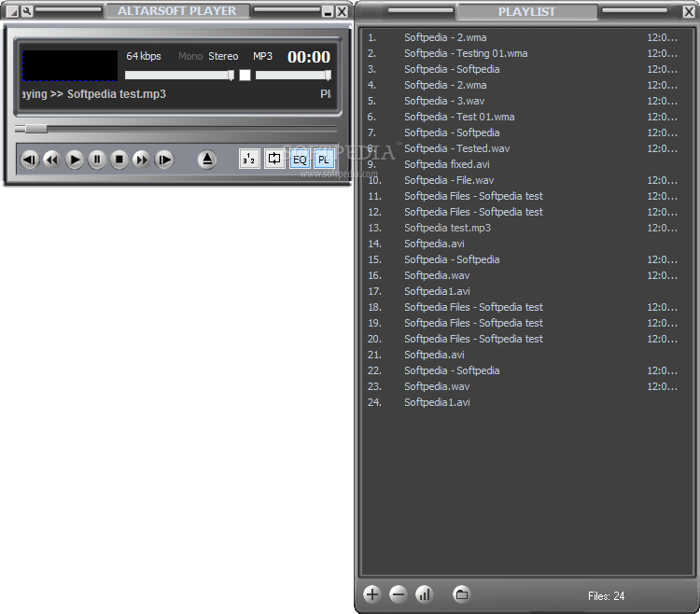
Task: Pause playback with the pause button
Action: pos(97,160)
